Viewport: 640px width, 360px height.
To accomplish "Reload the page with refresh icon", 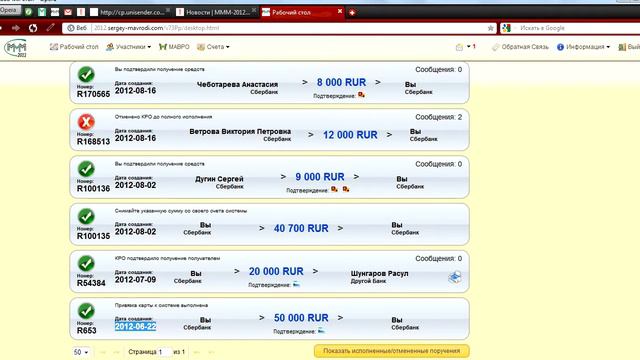I will click(33, 28).
